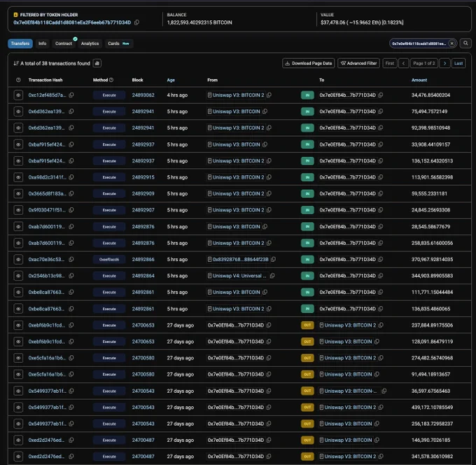Screen dimensions: 476x465
Task: Jump to the Last page
Action: click(458, 63)
